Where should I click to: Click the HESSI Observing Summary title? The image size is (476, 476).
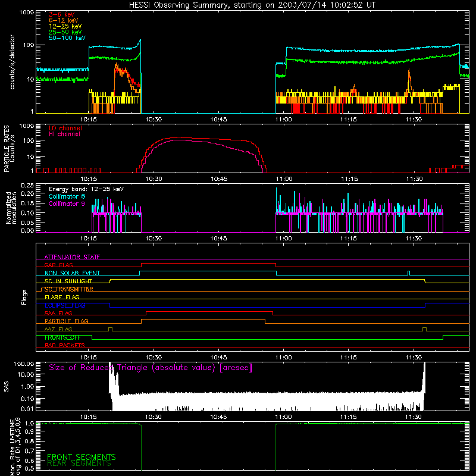pos(252,5)
